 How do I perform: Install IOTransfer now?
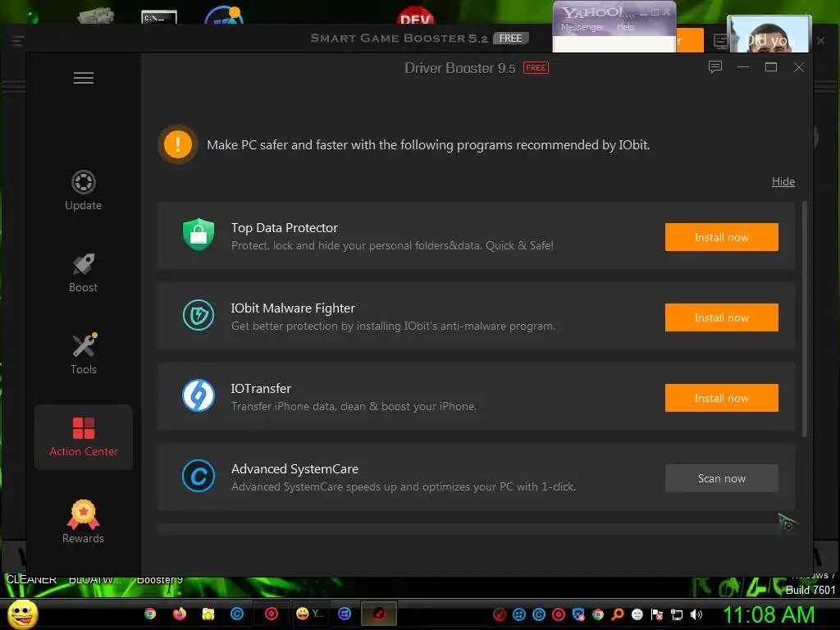click(x=722, y=398)
